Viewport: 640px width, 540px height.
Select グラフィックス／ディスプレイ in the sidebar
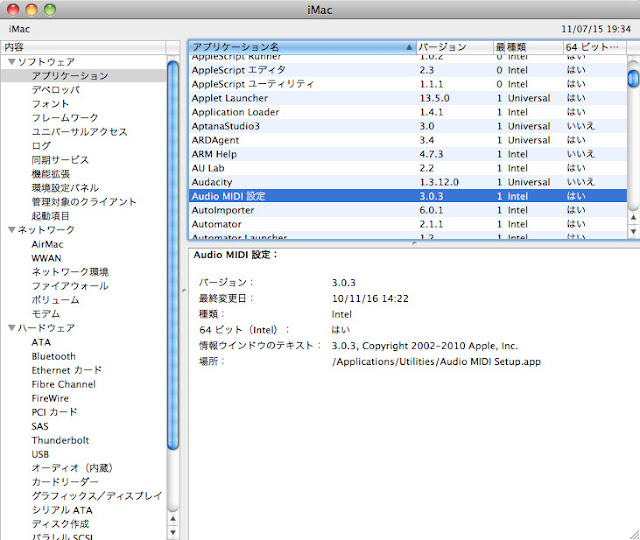pos(97,496)
